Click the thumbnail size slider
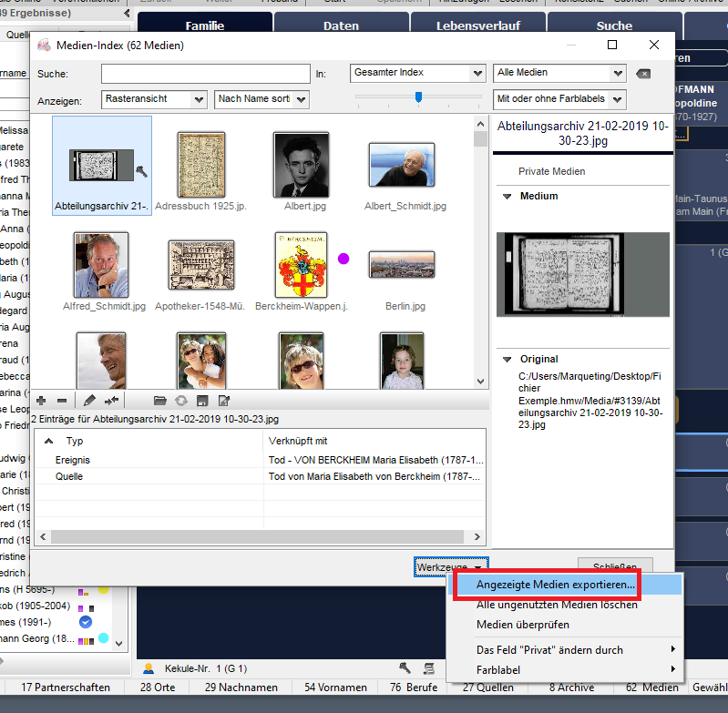 click(x=418, y=97)
